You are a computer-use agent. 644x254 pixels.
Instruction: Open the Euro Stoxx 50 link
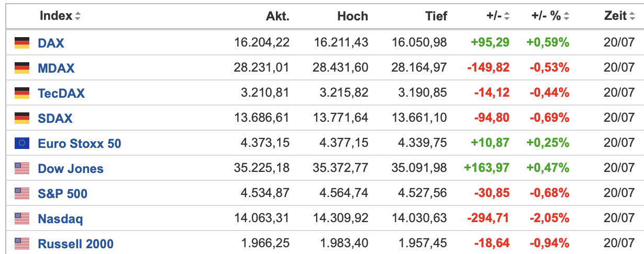(79, 143)
